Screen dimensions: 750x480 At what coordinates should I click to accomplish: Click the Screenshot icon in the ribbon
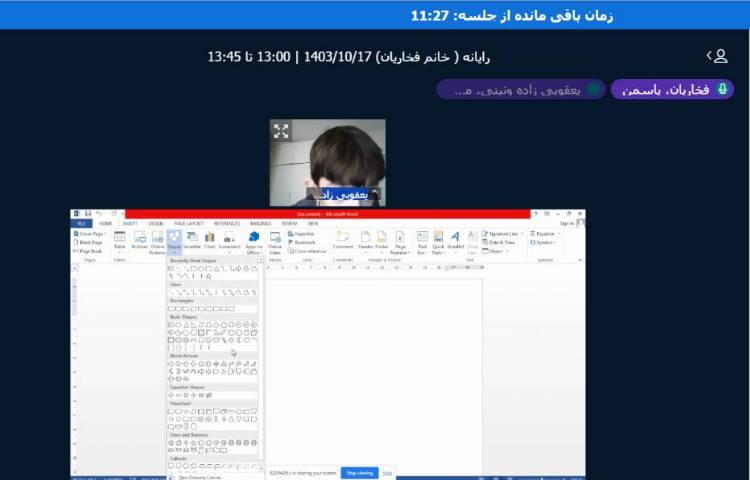pyautogui.click(x=230, y=241)
